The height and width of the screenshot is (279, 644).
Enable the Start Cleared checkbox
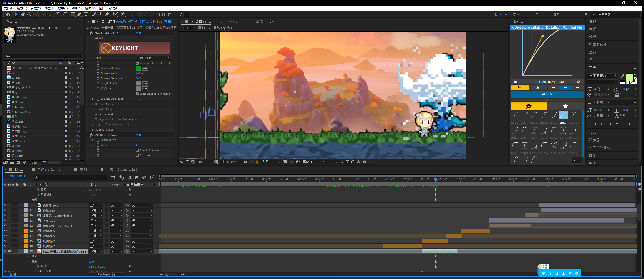137,150
